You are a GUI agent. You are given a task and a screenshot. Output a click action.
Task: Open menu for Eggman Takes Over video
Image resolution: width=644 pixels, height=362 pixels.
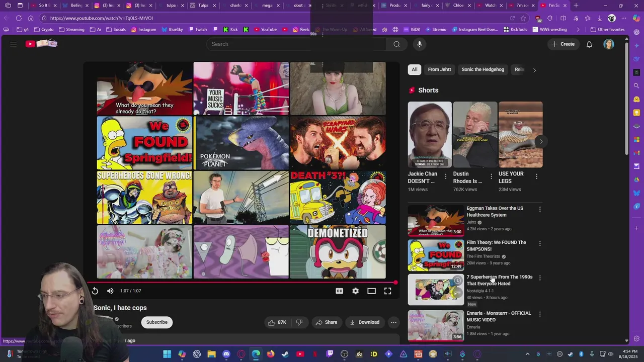click(540, 209)
